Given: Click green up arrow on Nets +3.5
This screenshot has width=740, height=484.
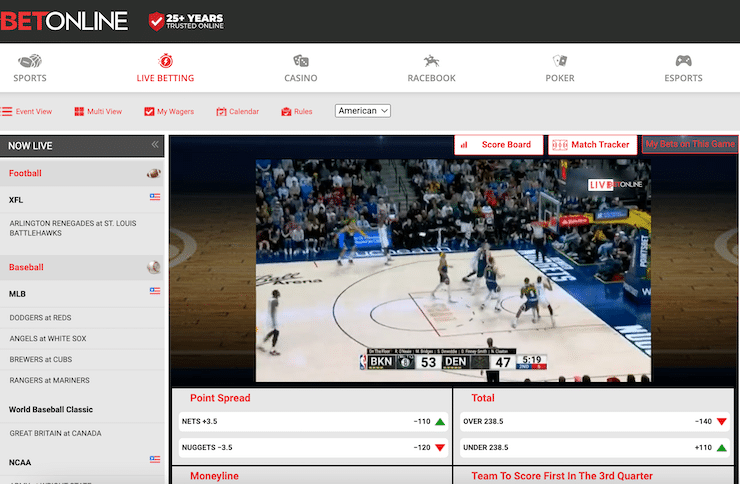Looking at the screenshot, I should (440, 422).
